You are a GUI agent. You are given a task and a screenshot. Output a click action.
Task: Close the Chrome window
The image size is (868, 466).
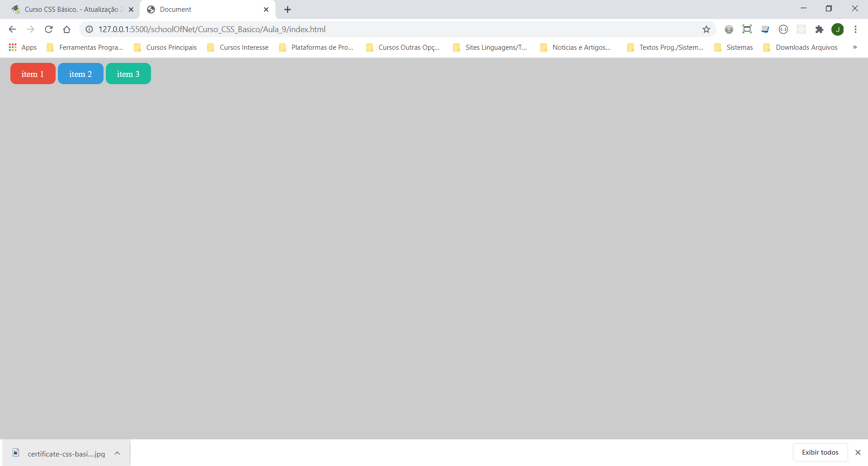click(855, 9)
